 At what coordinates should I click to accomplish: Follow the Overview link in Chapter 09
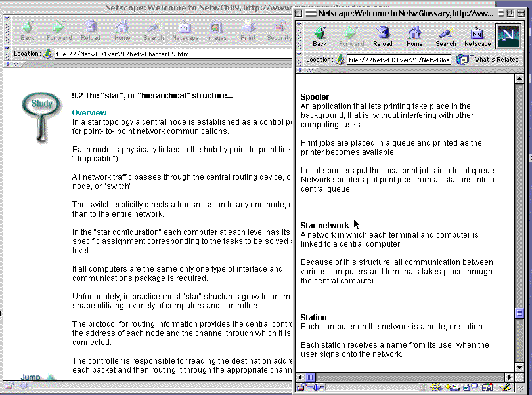coord(89,113)
